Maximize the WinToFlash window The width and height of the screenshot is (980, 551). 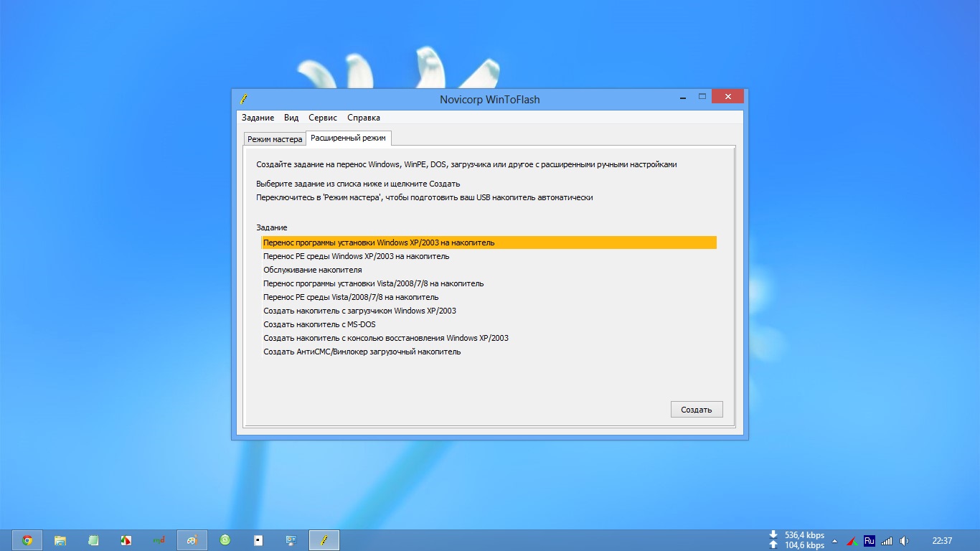(x=702, y=97)
